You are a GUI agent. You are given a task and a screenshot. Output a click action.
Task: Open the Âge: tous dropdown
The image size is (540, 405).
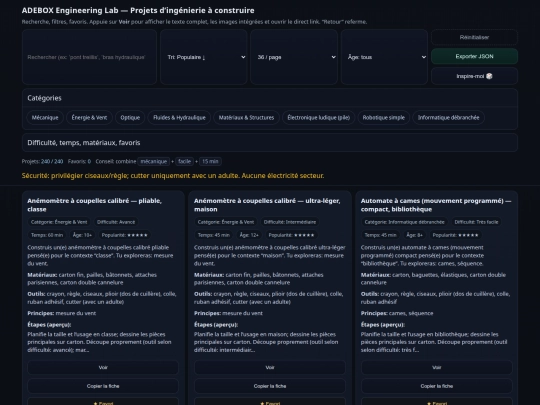pos(384,57)
